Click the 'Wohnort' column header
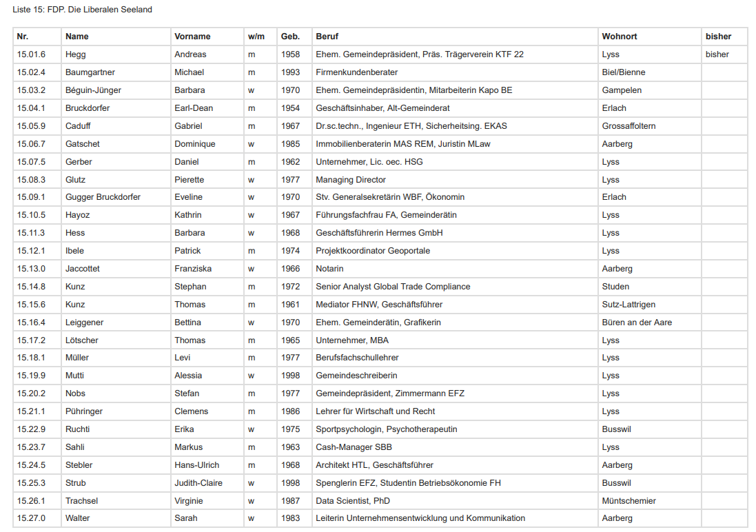The width and height of the screenshot is (756, 532). point(619,37)
